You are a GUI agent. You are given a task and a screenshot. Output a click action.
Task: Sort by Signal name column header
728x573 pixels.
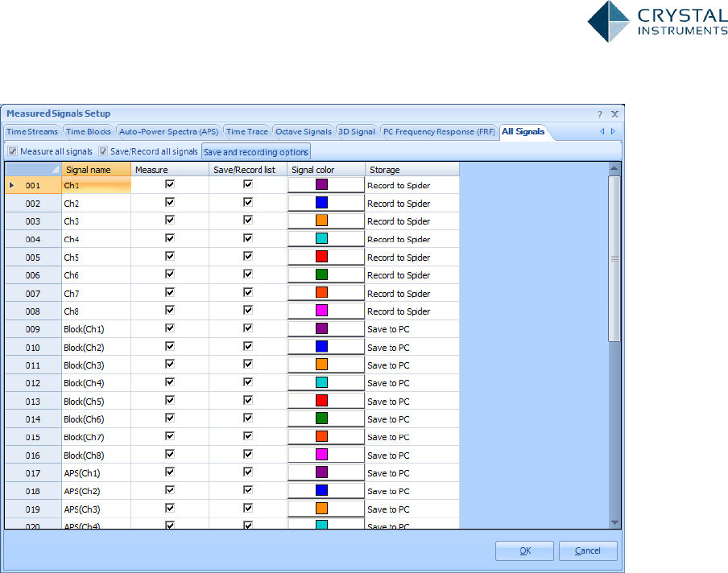[x=96, y=170]
